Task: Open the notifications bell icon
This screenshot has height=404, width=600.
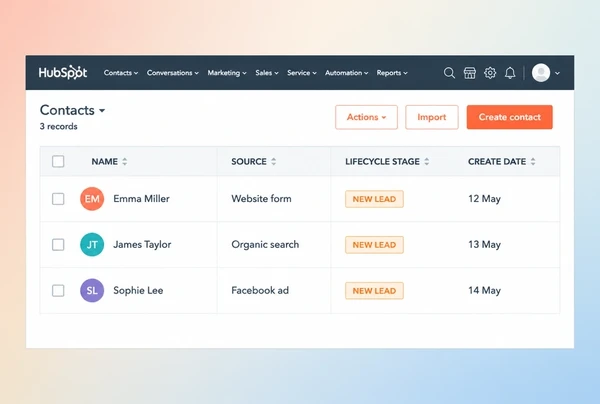Action: click(510, 73)
